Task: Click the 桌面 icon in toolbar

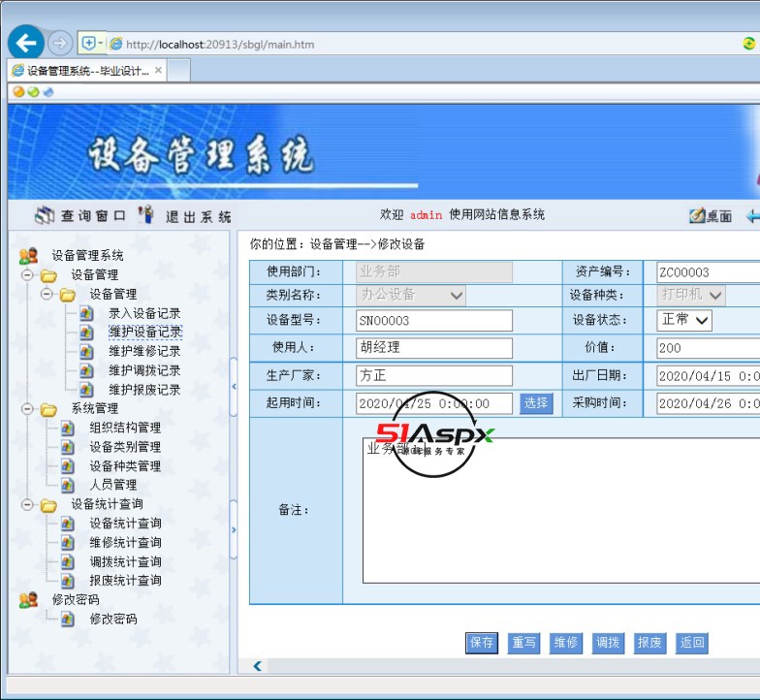Action: [697, 216]
